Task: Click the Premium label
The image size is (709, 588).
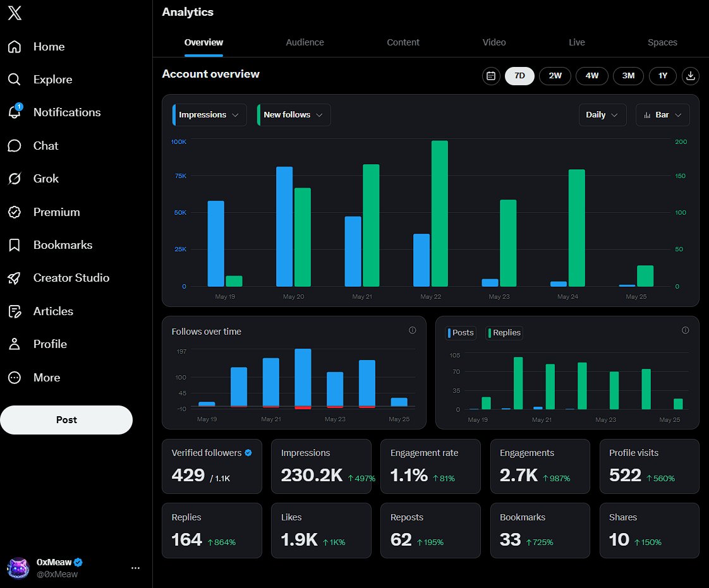Action: pyautogui.click(x=56, y=212)
